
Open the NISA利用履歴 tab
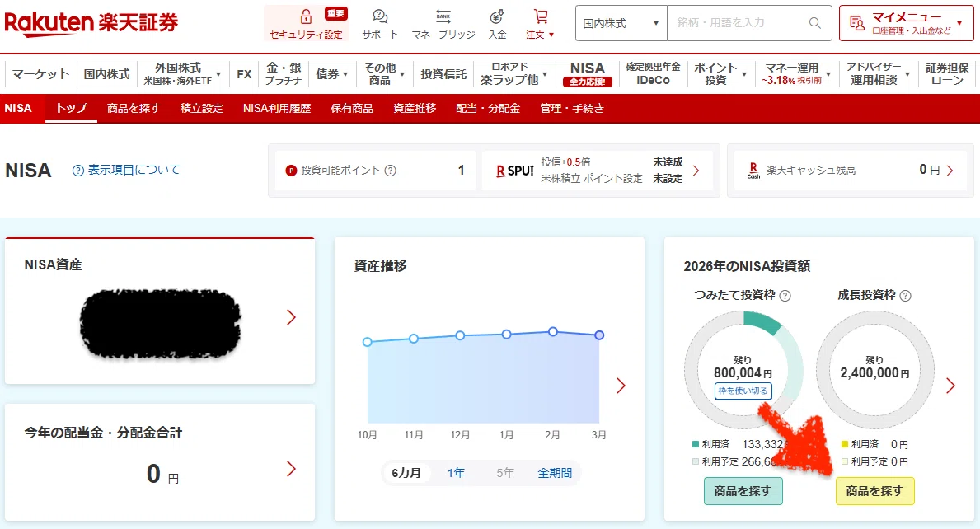(x=277, y=109)
